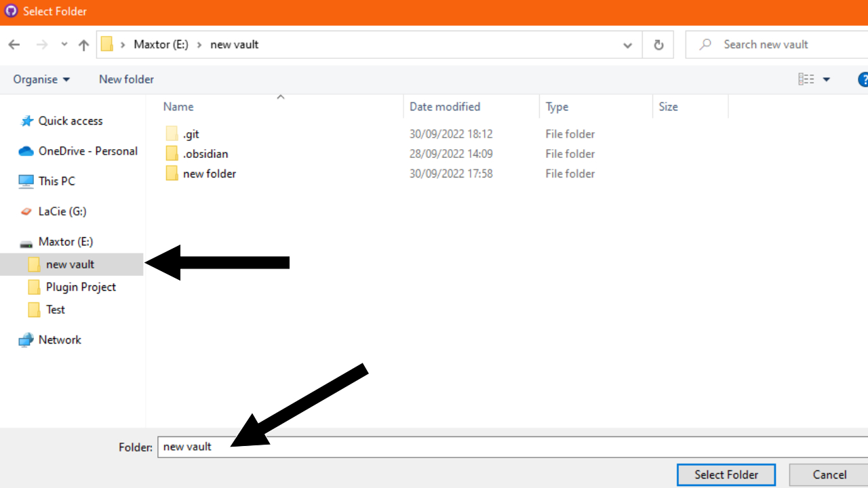
Task: Click New folder in toolbar
Action: pyautogui.click(x=126, y=79)
